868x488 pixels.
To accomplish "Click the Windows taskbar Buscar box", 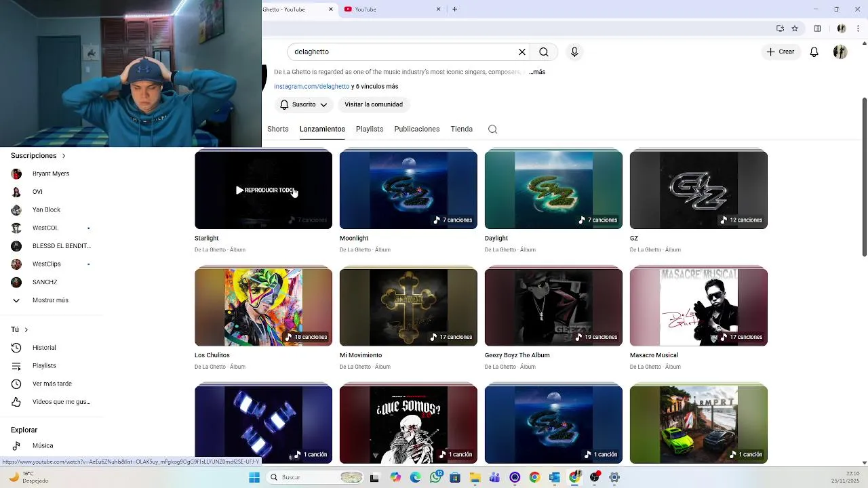I will [x=315, y=477].
